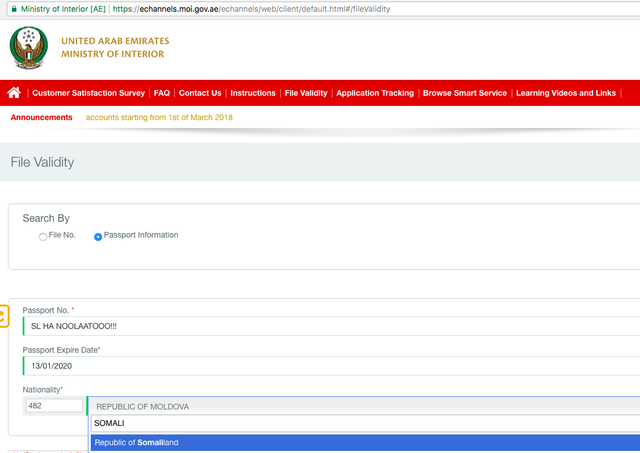Viewport: 640px width, 453px height.
Task: Click United Arab Emirates Ministry of Interior title
Action: click(115, 47)
